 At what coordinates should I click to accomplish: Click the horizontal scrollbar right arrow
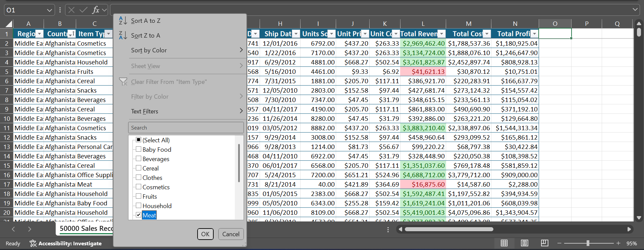[x=629, y=229]
